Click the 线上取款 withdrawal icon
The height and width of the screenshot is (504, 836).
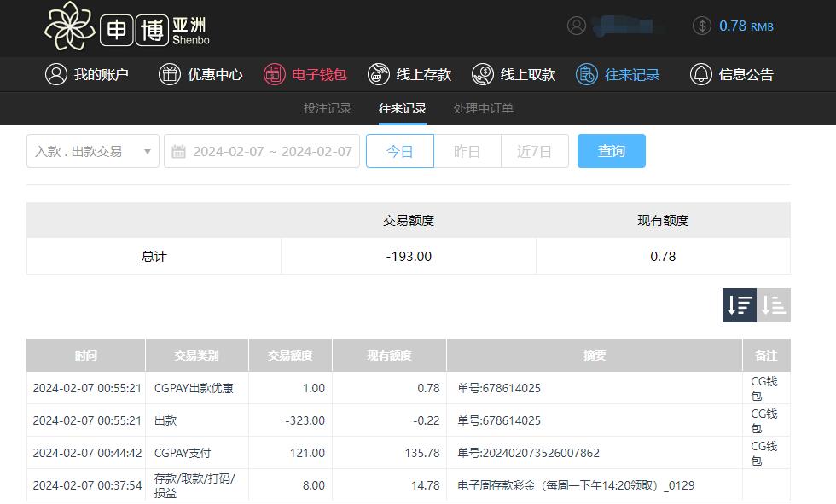click(x=483, y=74)
